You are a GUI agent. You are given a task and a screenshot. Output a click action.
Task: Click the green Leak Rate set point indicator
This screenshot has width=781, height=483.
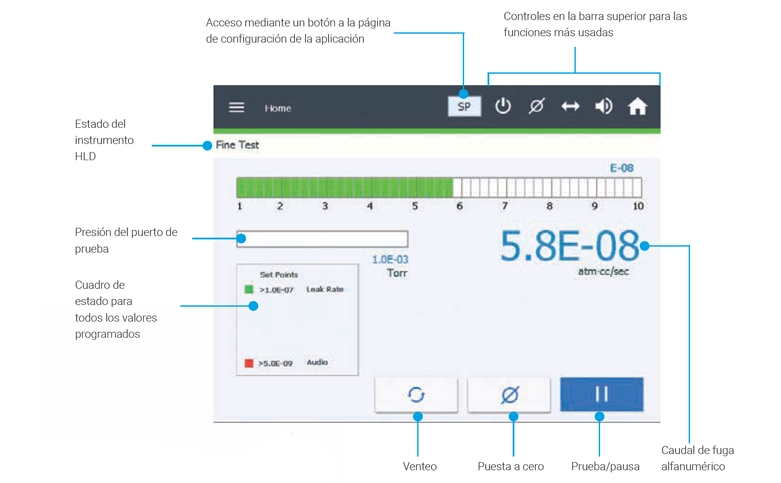click(x=249, y=290)
